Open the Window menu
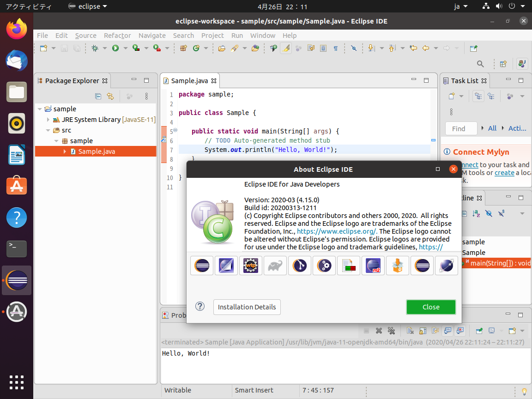Image resolution: width=532 pixels, height=399 pixels. (x=263, y=35)
